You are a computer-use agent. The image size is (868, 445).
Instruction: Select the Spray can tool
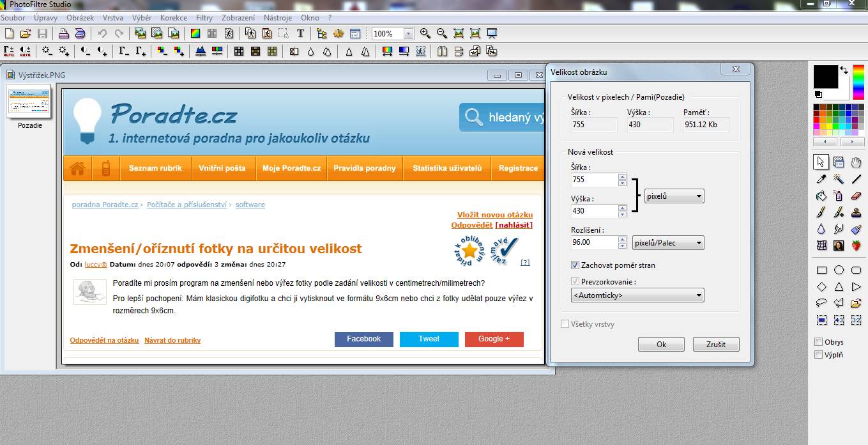click(839, 196)
